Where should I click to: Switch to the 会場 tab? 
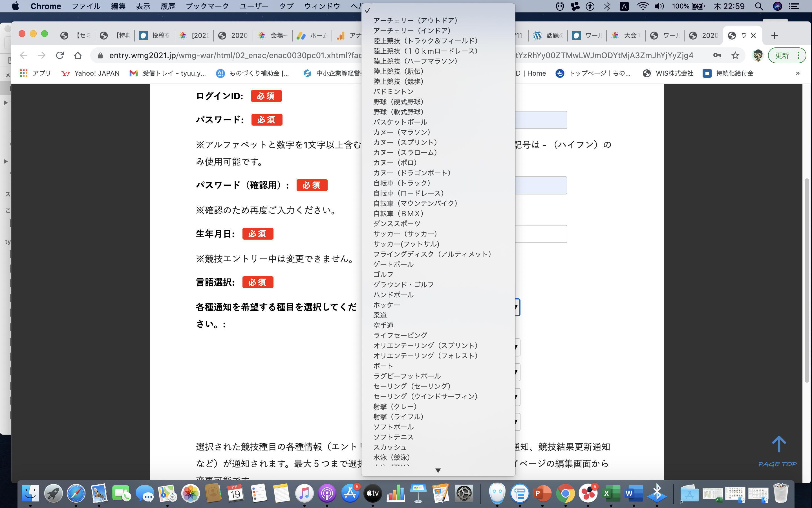(x=272, y=36)
